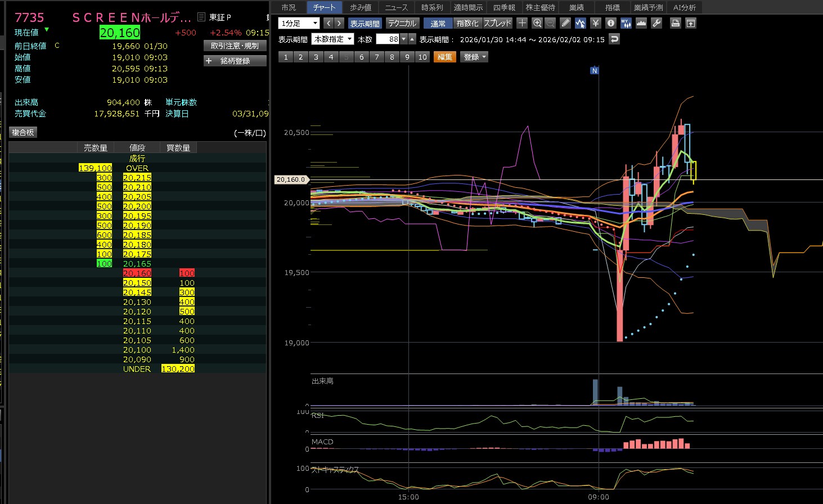Click the crosshair cursor icon
The image size is (823, 504).
[522, 23]
